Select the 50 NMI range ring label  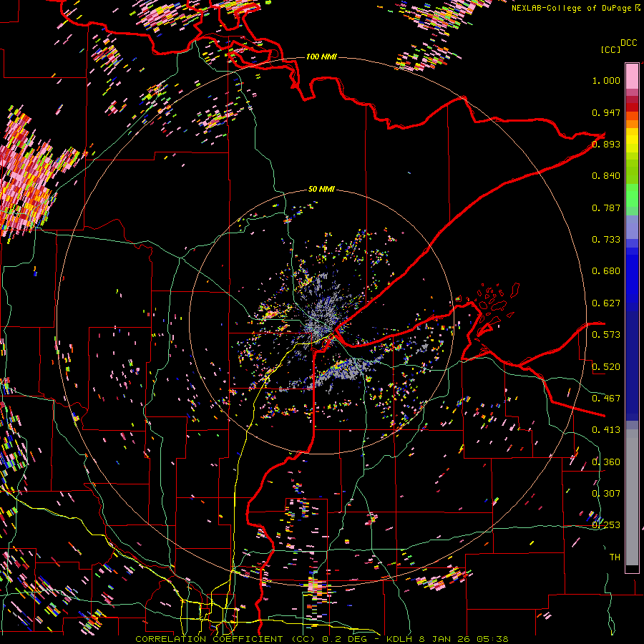(321, 190)
